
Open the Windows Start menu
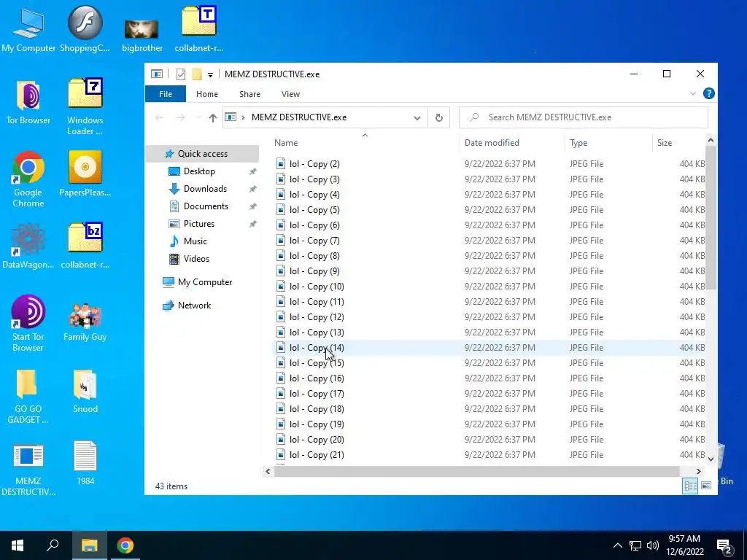tap(18, 545)
